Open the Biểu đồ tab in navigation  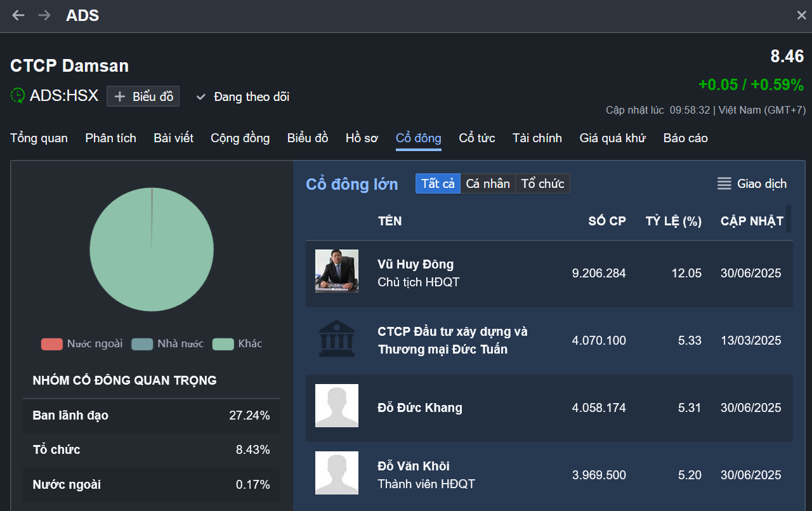coord(308,138)
